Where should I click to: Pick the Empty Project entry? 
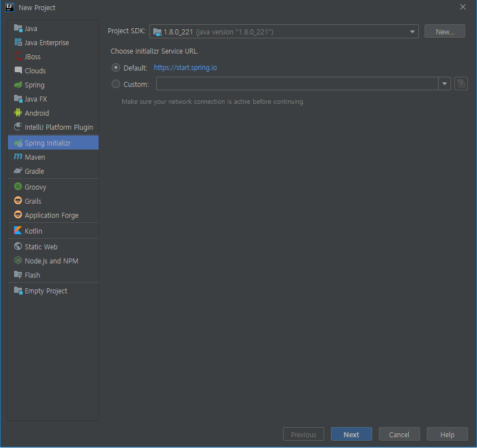[53, 291]
